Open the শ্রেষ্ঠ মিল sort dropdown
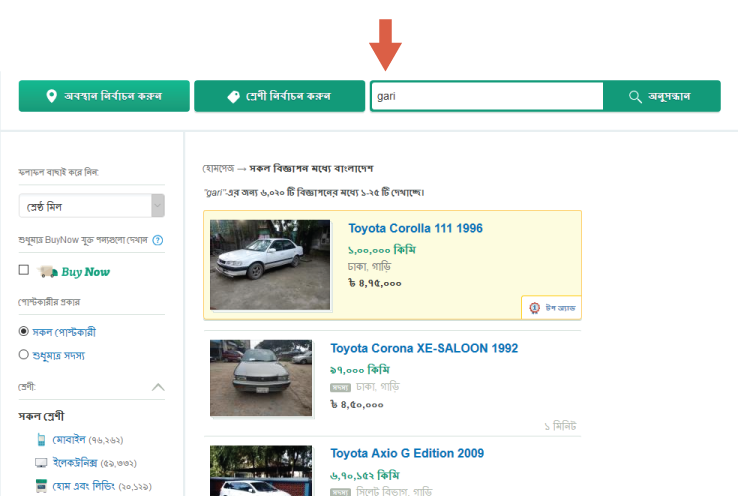Screen dimensions: 738x496 point(92,206)
